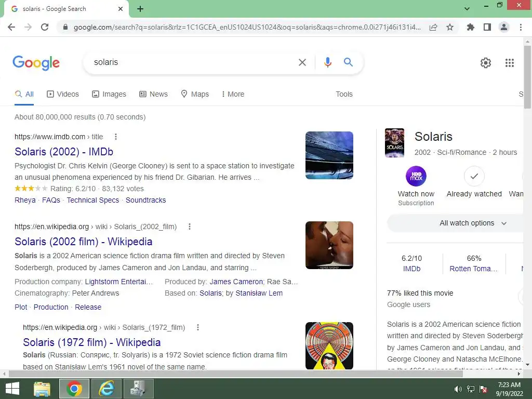The image size is (532, 399).
Task: Open the Production section link
Action: point(51,307)
